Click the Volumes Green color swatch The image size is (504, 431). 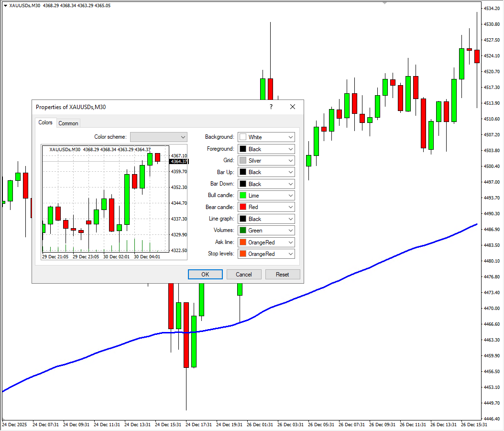click(243, 231)
